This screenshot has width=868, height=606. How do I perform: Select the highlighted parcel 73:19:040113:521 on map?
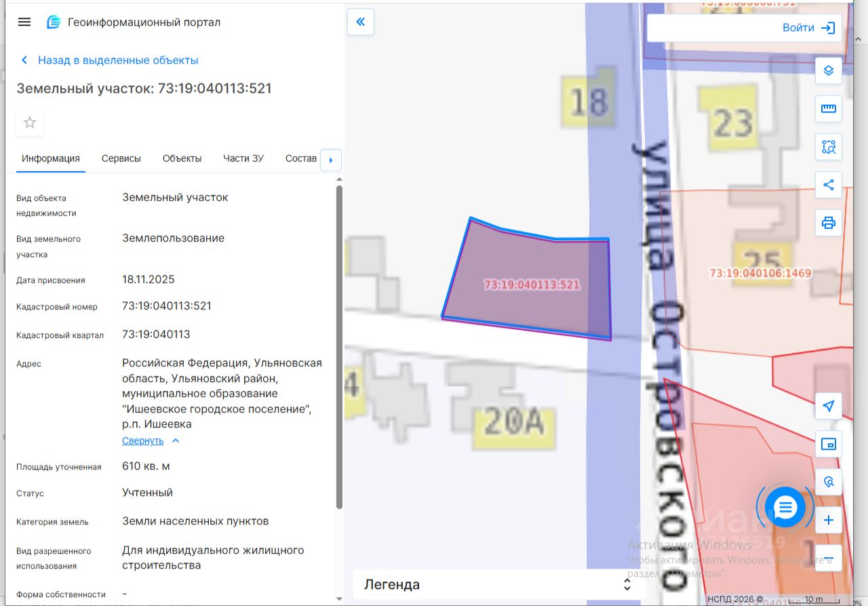532,285
